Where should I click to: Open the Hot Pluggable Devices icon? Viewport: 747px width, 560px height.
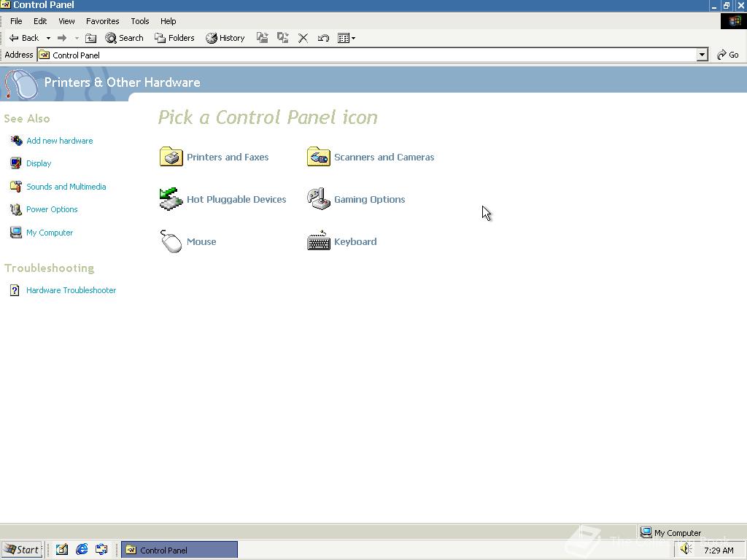(171, 199)
